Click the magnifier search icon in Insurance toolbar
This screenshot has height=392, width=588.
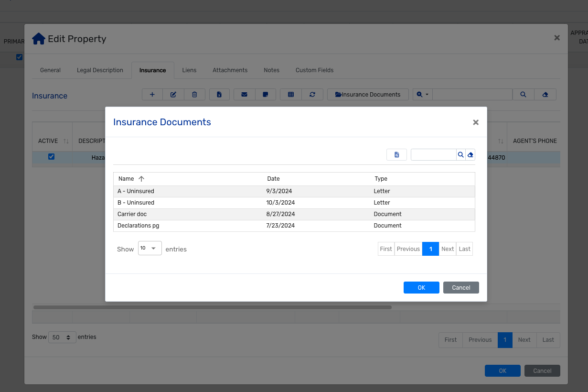pyautogui.click(x=524, y=95)
